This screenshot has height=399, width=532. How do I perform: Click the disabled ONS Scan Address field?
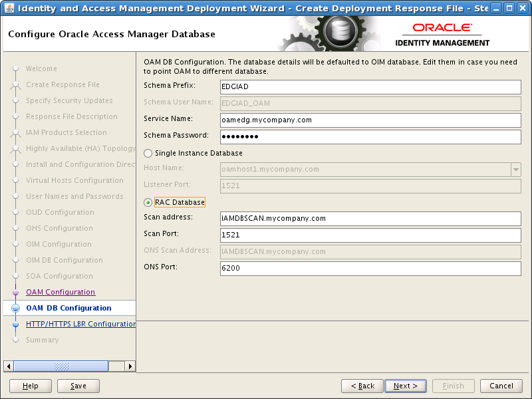coord(370,252)
